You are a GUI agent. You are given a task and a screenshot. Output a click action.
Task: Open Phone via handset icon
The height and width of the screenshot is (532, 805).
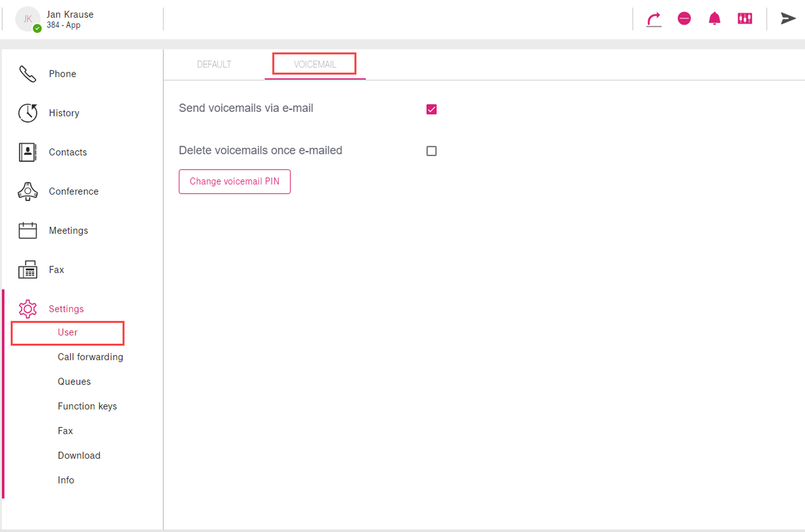point(27,74)
